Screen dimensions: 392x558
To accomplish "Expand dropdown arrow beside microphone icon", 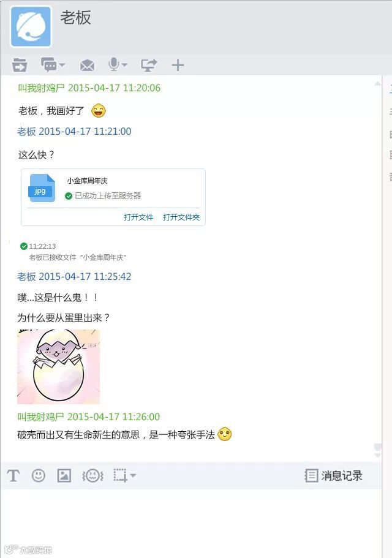I will point(124,65).
